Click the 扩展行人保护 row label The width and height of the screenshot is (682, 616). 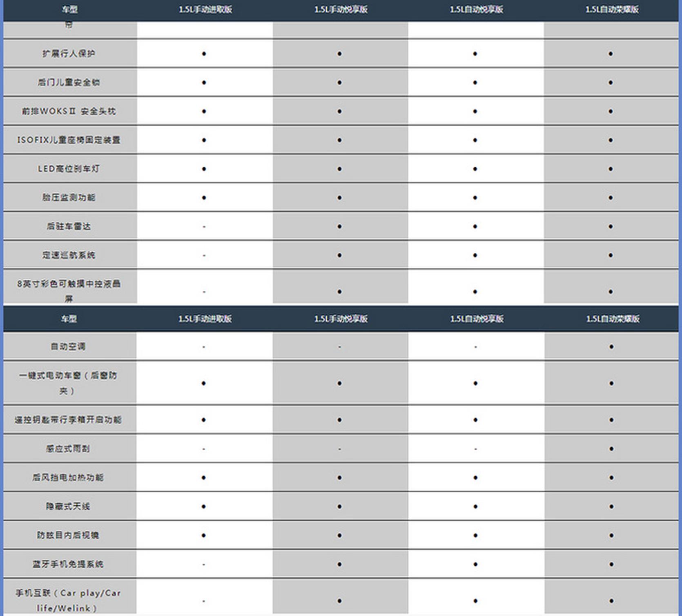[69, 54]
